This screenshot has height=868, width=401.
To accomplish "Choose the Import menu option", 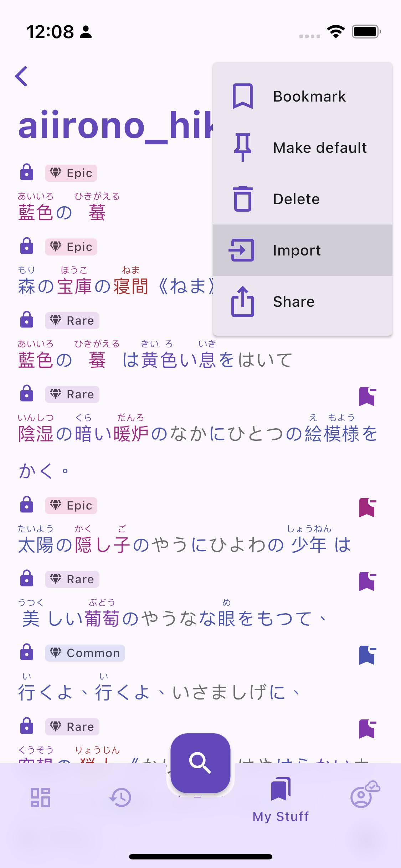I will tap(303, 250).
